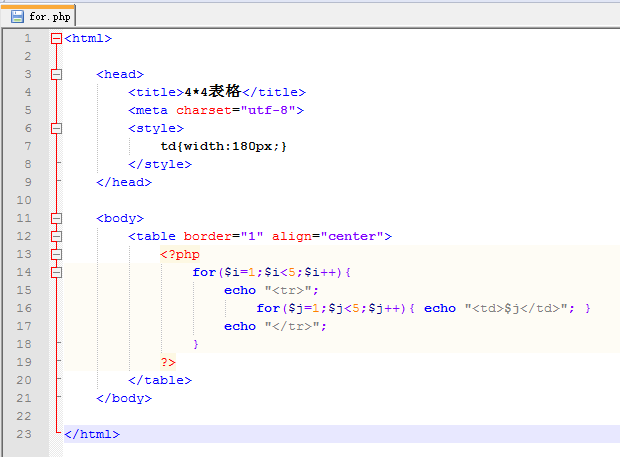The height and width of the screenshot is (457, 620).
Task: Collapse the head block fold on line 3
Action: (x=57, y=74)
